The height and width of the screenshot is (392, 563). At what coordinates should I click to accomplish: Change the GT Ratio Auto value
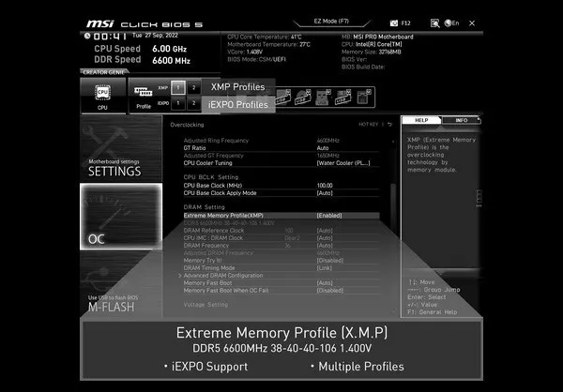(x=323, y=148)
